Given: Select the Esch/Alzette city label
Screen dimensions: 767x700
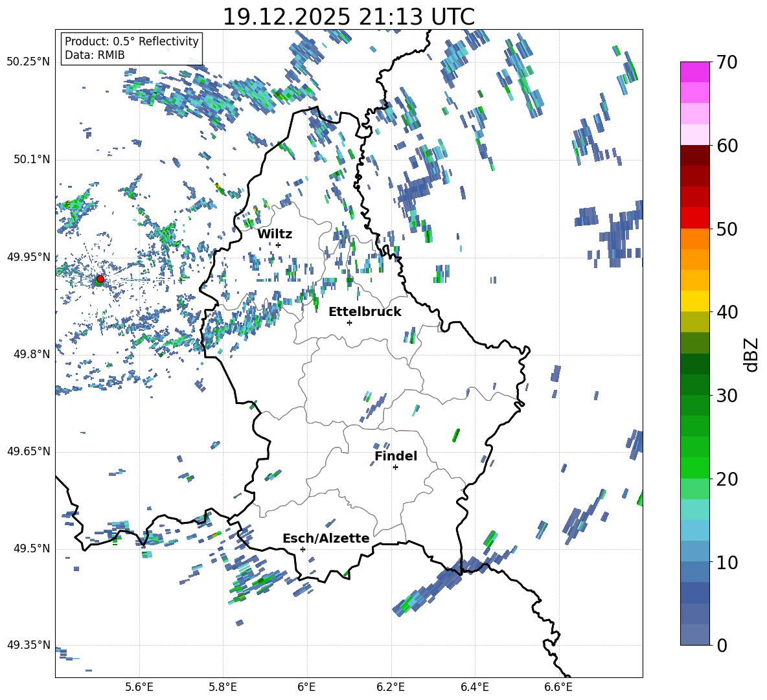Looking at the screenshot, I should point(326,538).
